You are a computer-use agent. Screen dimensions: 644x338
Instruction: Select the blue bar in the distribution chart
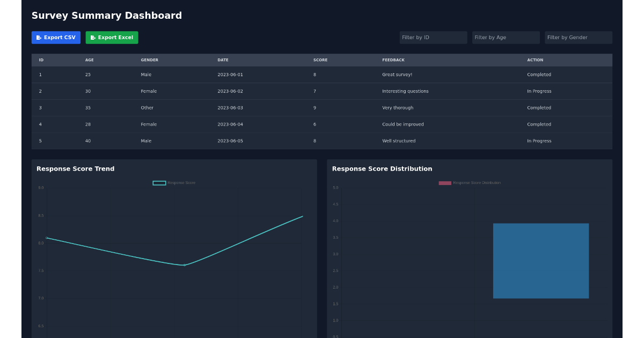pyautogui.click(x=540, y=260)
